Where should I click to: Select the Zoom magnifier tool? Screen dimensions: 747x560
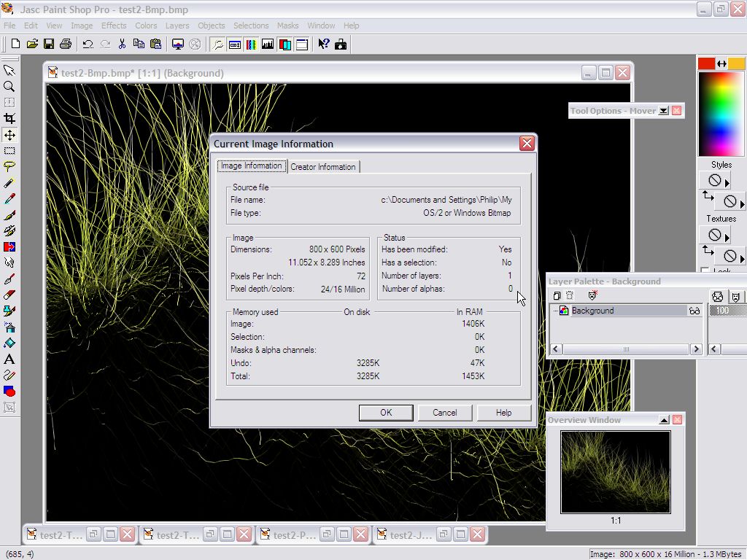[9, 86]
